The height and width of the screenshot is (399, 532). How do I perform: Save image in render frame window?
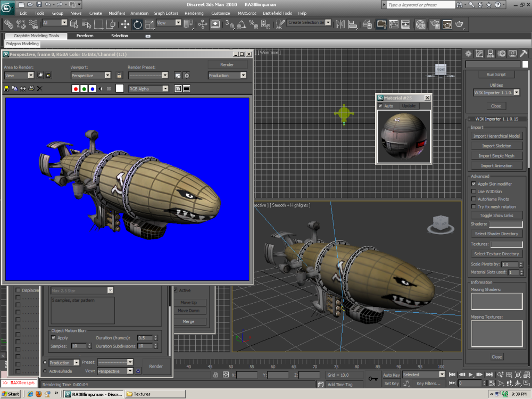tap(6, 88)
